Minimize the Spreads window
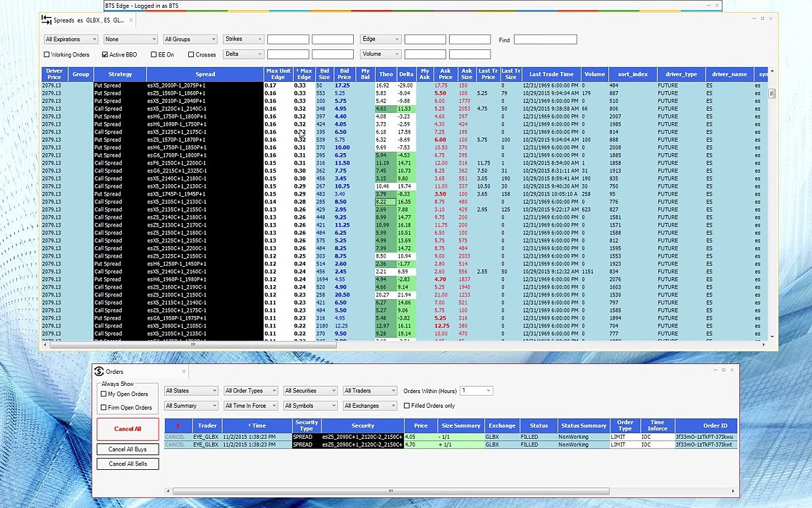This screenshot has height=508, width=812. pyautogui.click(x=754, y=18)
